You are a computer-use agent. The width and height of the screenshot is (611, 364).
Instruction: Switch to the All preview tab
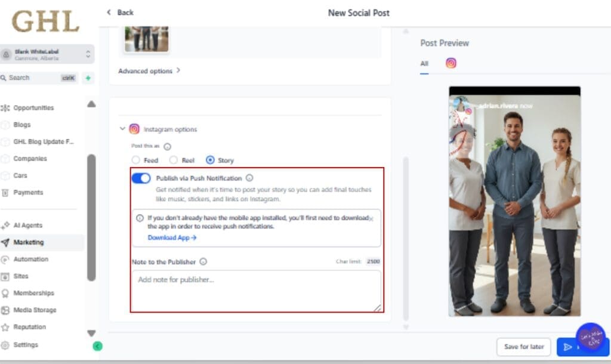(x=424, y=64)
